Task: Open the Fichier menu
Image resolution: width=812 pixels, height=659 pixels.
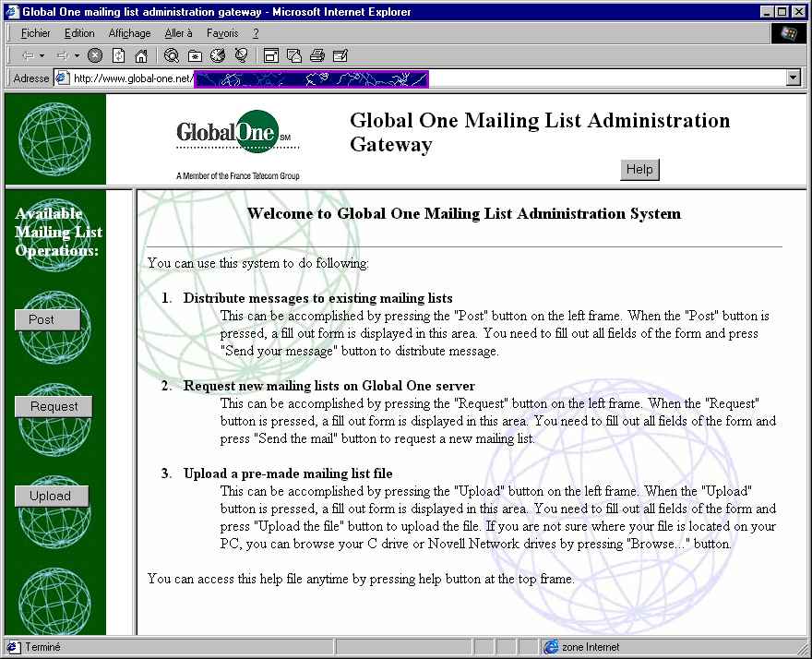Action: (36, 33)
